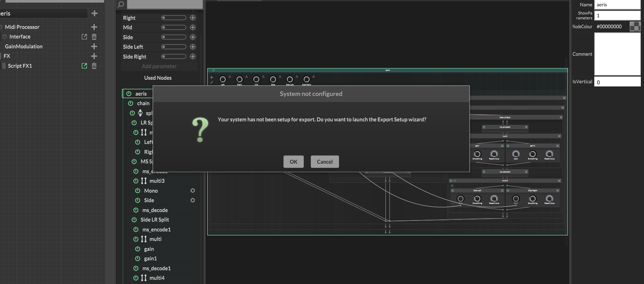644x284 pixels.
Task: Open the Interface script in a popup
Action: 84,37
